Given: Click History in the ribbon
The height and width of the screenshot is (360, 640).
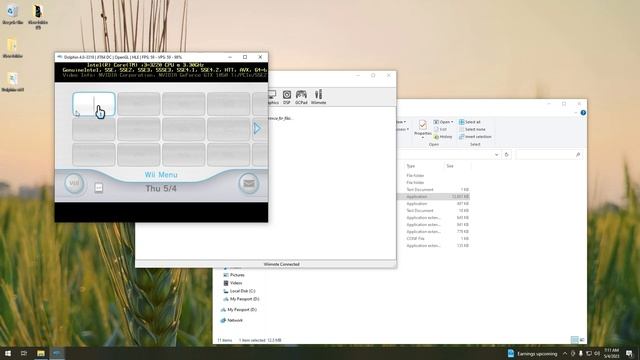Looking at the screenshot, I should [x=443, y=137].
